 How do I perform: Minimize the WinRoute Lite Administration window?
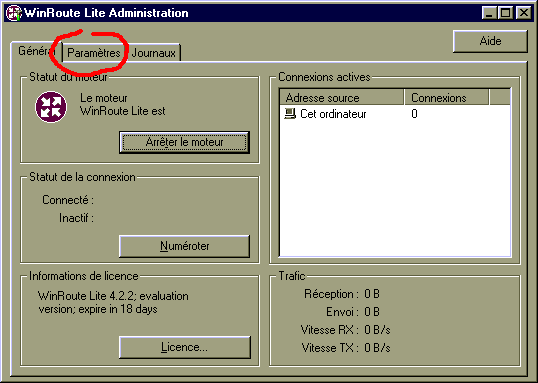click(x=489, y=13)
